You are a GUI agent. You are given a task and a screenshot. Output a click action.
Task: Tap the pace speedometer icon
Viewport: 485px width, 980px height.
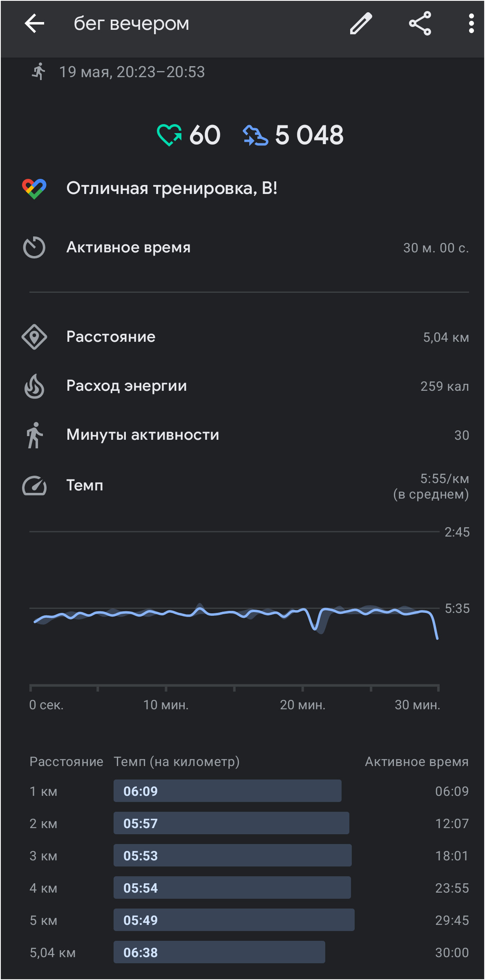coord(34,486)
